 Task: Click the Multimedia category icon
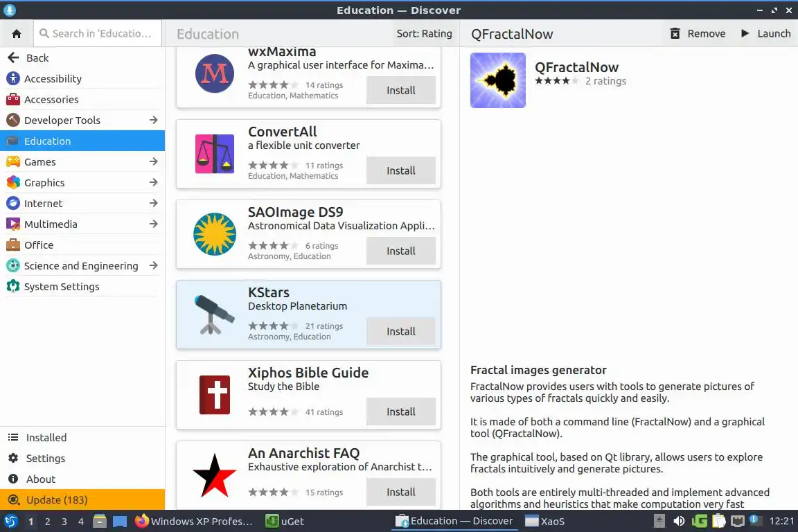[12, 224]
